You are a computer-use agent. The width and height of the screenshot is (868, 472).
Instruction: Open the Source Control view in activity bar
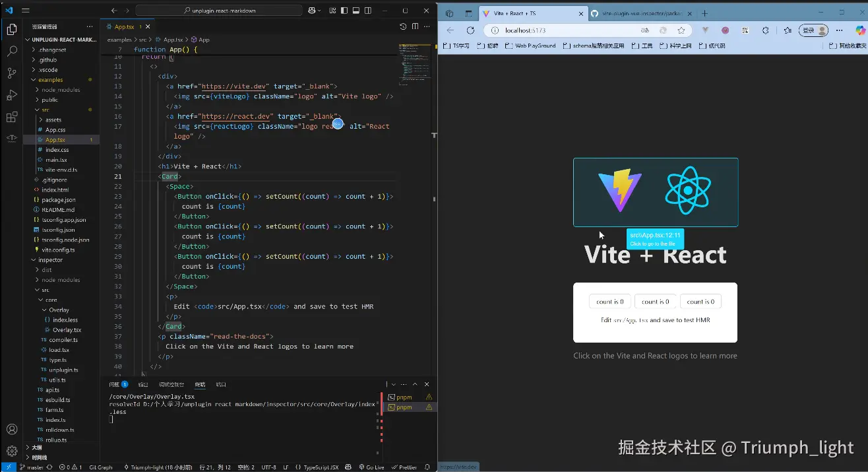(x=12, y=73)
